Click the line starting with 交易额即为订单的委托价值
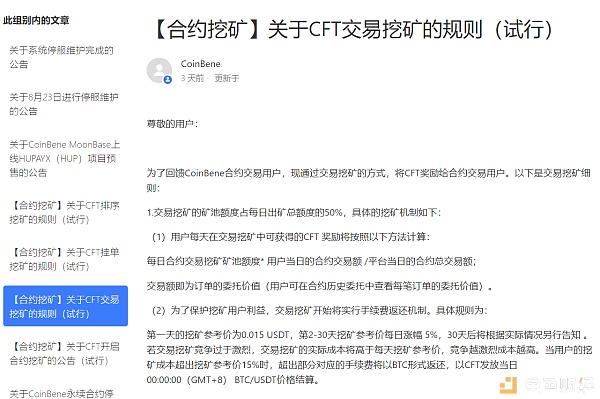This screenshot has width=600, height=399. tap(319, 286)
